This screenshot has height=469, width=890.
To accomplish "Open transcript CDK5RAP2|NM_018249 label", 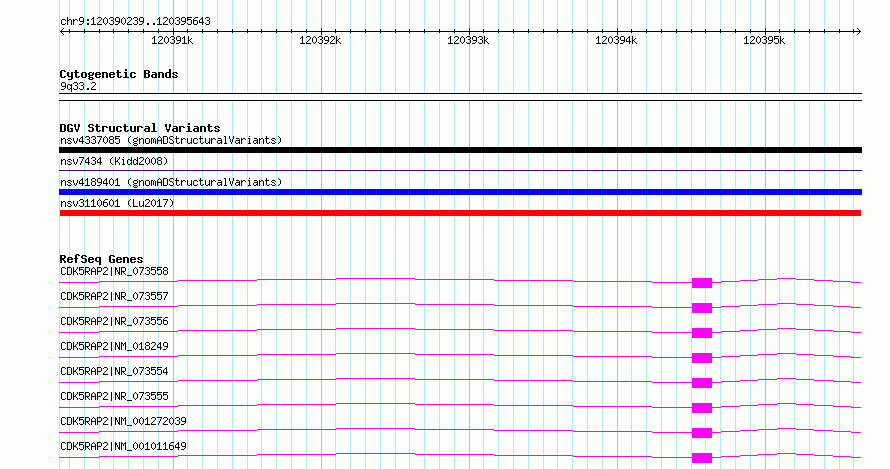I will (x=114, y=346).
